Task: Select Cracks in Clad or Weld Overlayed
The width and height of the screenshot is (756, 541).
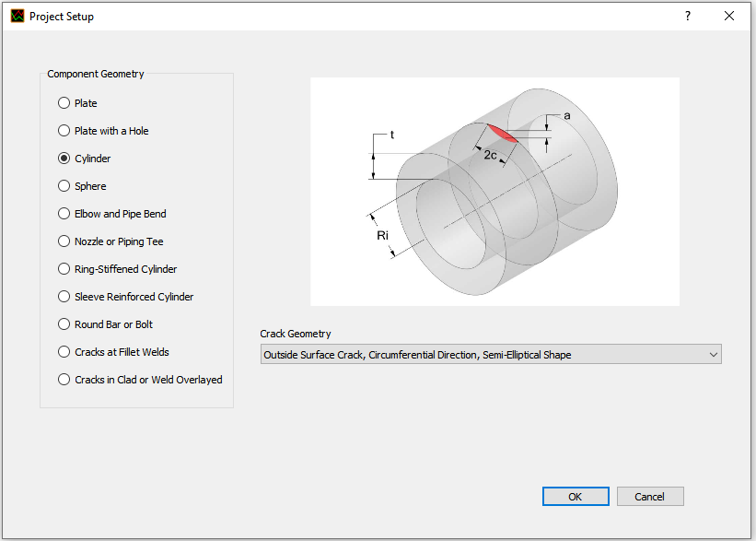Action: (64, 380)
